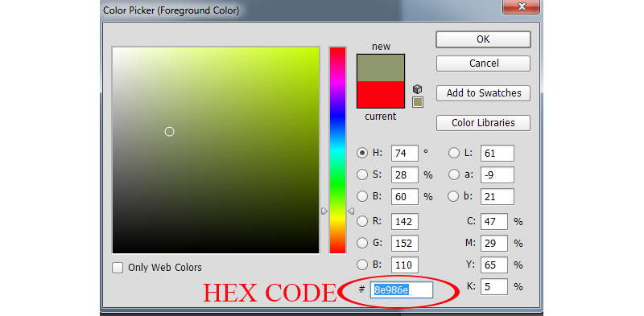The height and width of the screenshot is (316, 644).
Task: Click the brightness field showing 60
Action: (405, 196)
